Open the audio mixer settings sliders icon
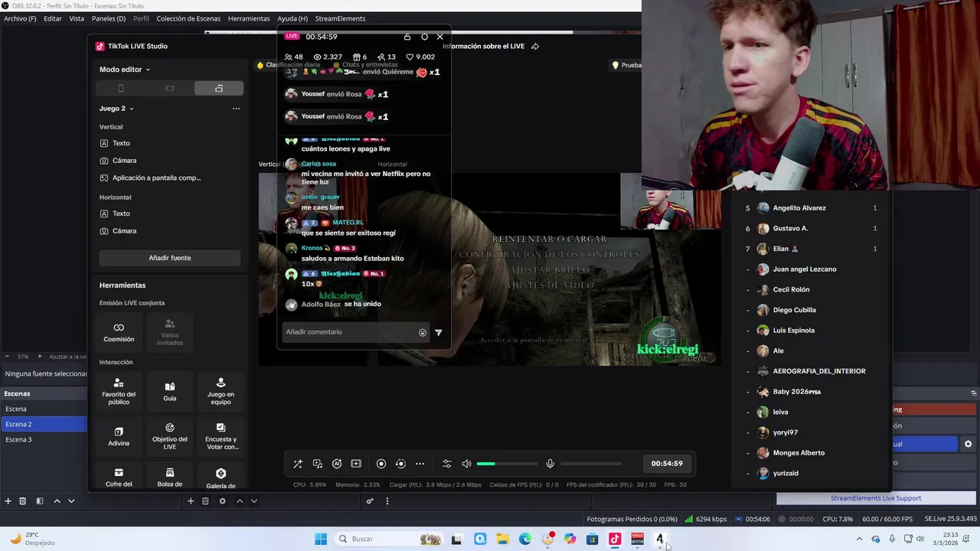The height and width of the screenshot is (551, 980). click(x=447, y=464)
